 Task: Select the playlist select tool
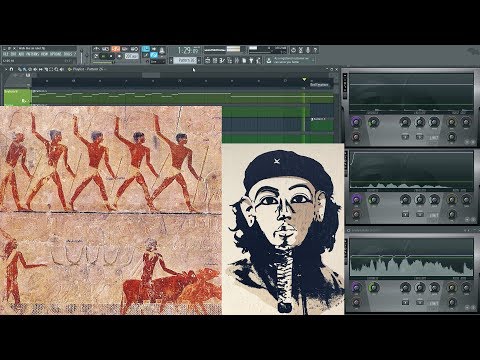click(x=51, y=69)
